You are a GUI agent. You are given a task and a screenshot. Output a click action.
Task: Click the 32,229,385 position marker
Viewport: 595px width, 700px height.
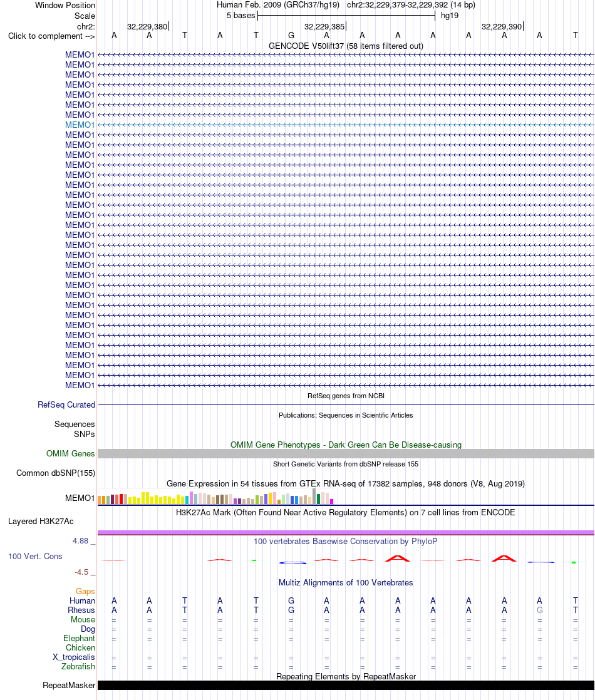325,26
